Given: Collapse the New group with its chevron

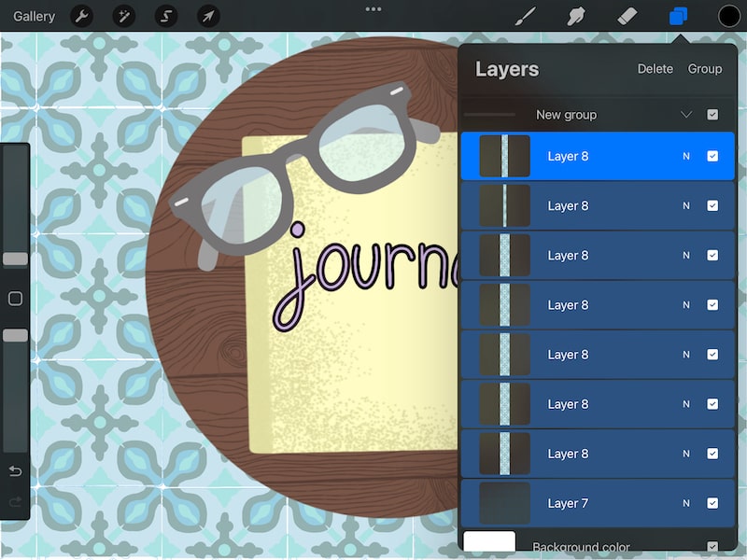Looking at the screenshot, I should (x=687, y=114).
